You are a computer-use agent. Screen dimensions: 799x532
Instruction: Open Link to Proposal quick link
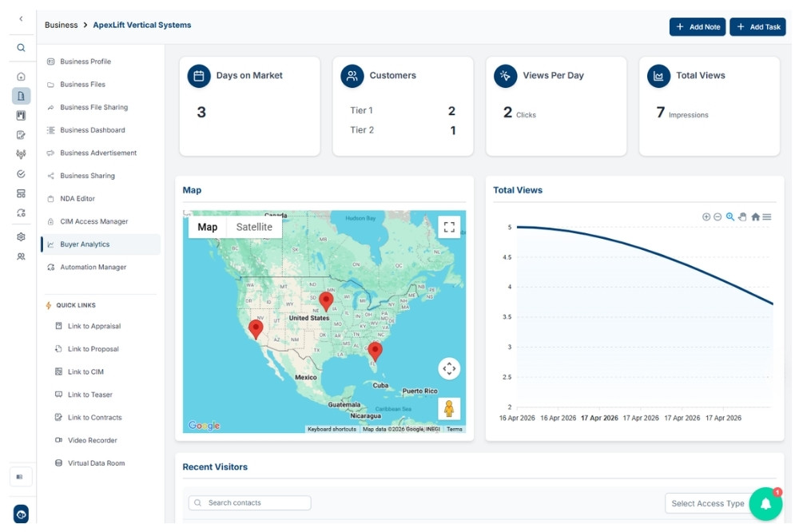point(86,349)
